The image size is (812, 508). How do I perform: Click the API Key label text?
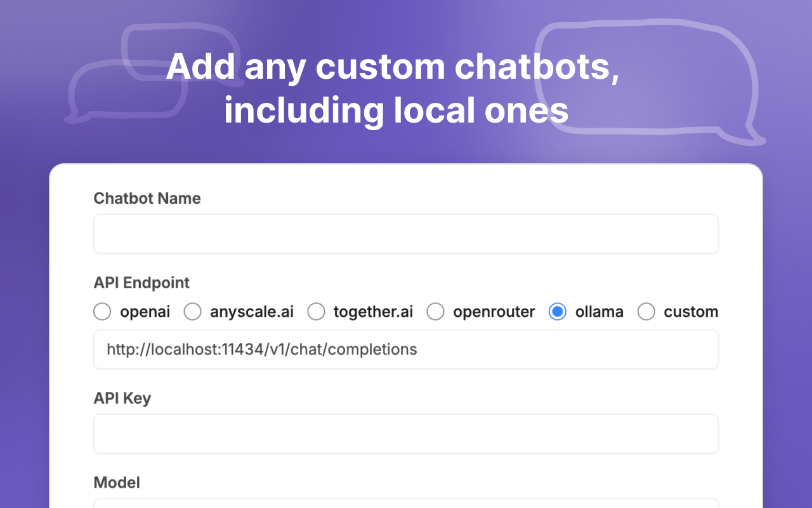coord(122,398)
